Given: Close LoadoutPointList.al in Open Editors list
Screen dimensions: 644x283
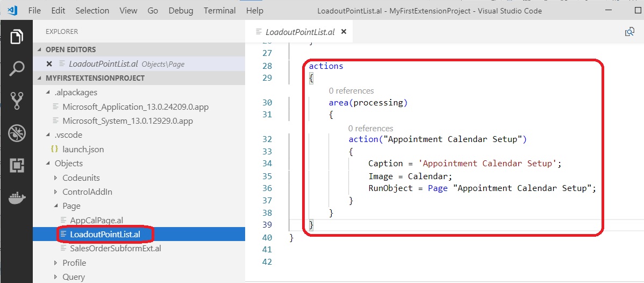Looking at the screenshot, I should coord(49,64).
